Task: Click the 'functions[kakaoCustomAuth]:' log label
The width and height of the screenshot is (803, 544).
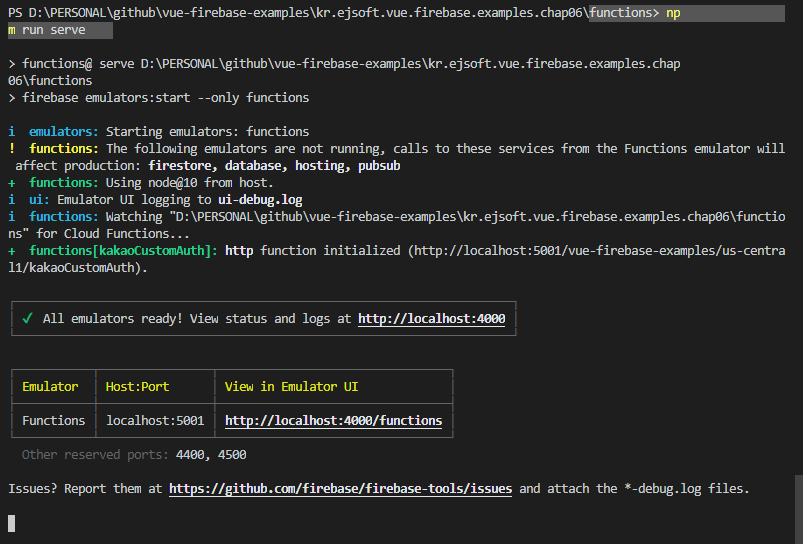Action: tap(123, 250)
